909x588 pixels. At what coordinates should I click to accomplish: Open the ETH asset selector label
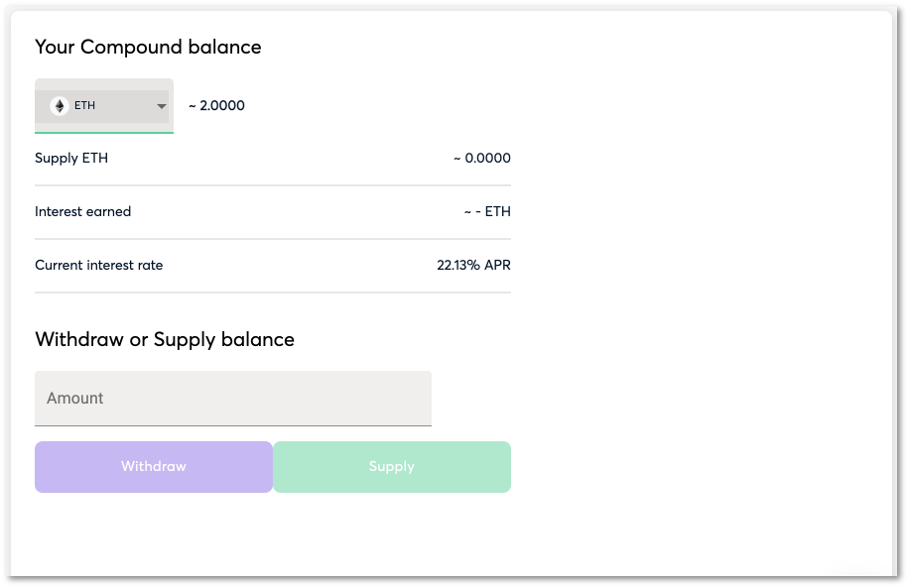click(84, 105)
